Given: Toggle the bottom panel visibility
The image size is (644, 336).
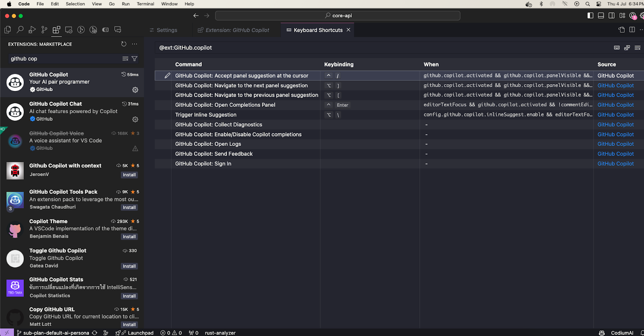Looking at the screenshot, I should click(x=601, y=16).
